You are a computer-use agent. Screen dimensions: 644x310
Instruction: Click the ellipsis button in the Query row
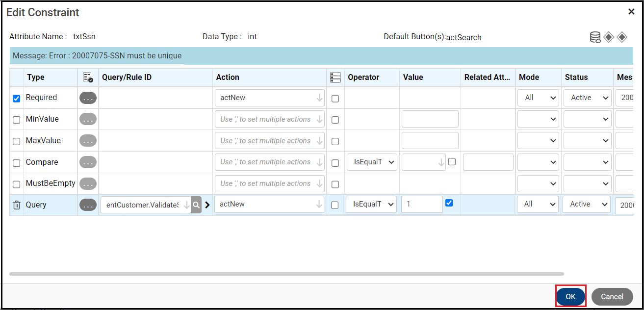[x=88, y=205]
